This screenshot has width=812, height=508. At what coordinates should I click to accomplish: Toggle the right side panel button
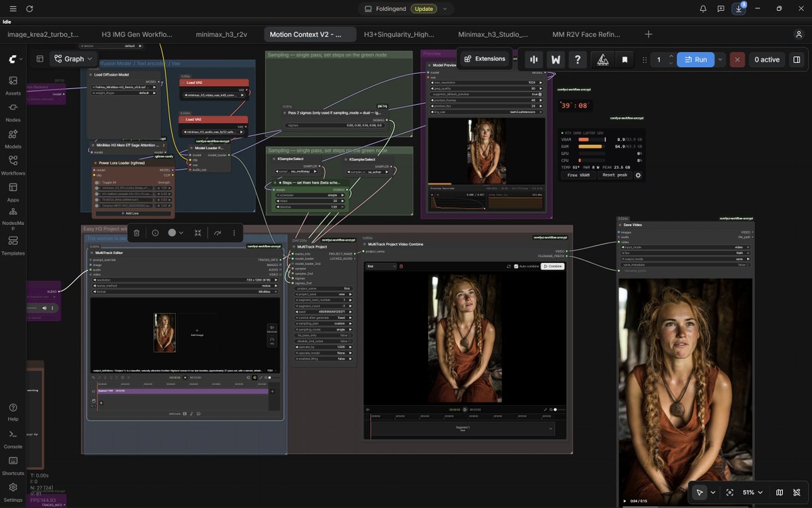pyautogui.click(x=796, y=60)
